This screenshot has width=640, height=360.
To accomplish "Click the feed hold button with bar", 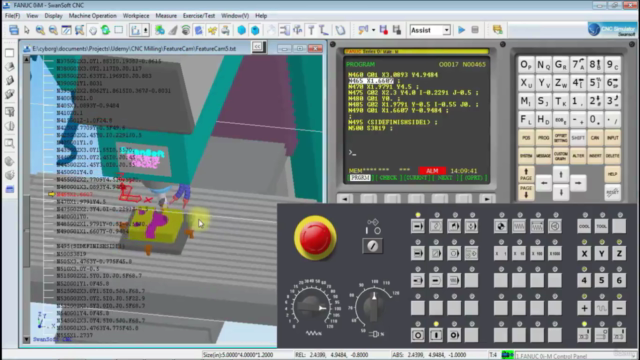I will 436,335.
